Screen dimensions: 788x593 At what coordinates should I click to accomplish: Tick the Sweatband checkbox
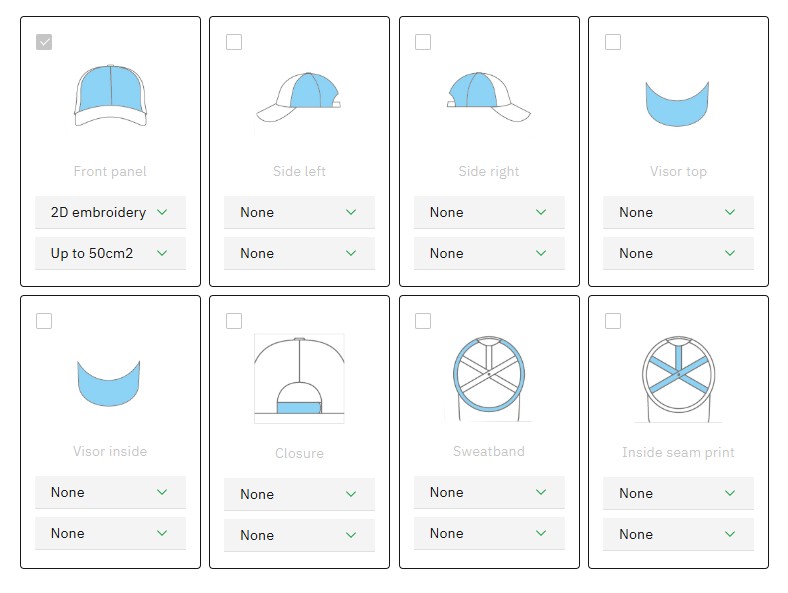coord(423,321)
